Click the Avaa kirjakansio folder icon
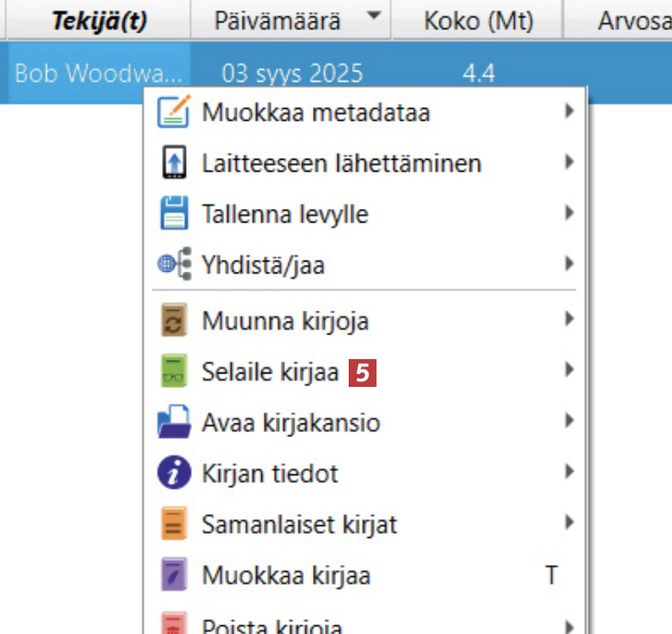Image resolution: width=672 pixels, height=634 pixels. (x=174, y=421)
